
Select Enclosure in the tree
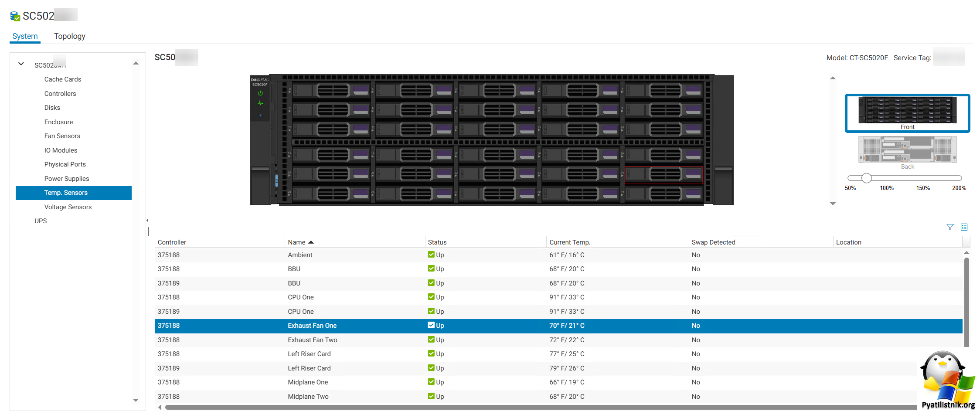58,122
